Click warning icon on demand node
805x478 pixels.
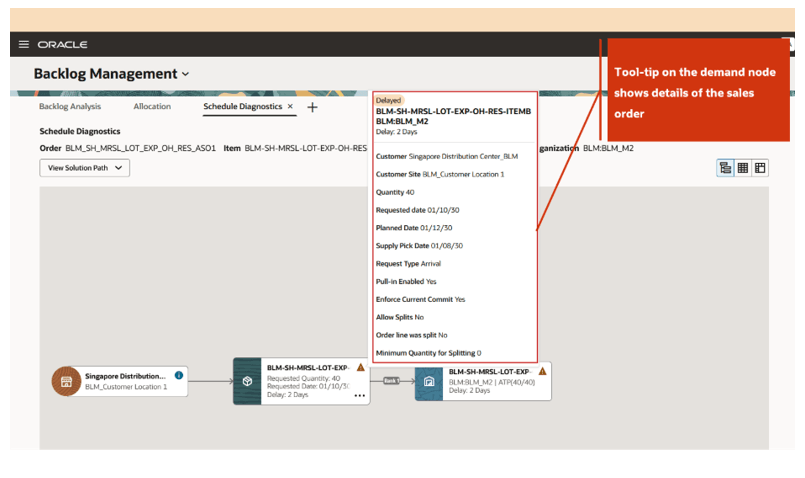coord(360,367)
